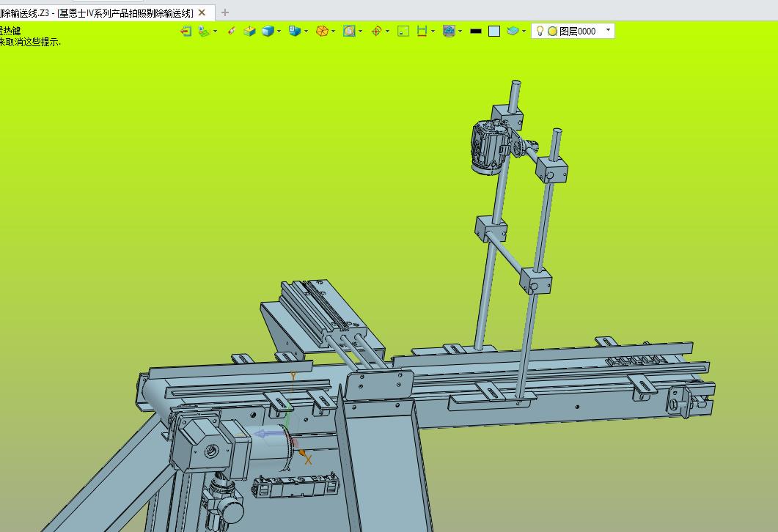This screenshot has height=532, width=778.
Task: Click the black line color swatch
Action: pos(476,32)
